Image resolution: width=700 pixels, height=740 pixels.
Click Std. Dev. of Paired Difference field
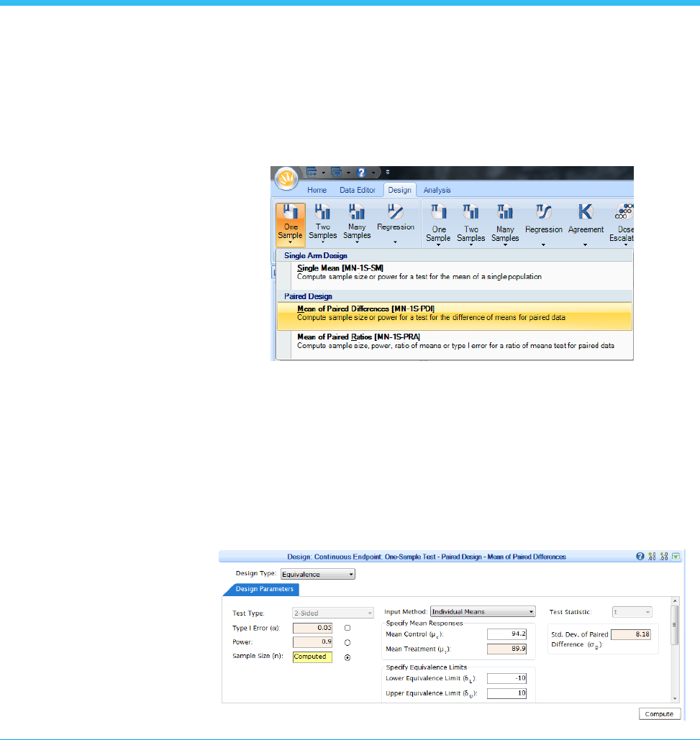tap(631, 635)
